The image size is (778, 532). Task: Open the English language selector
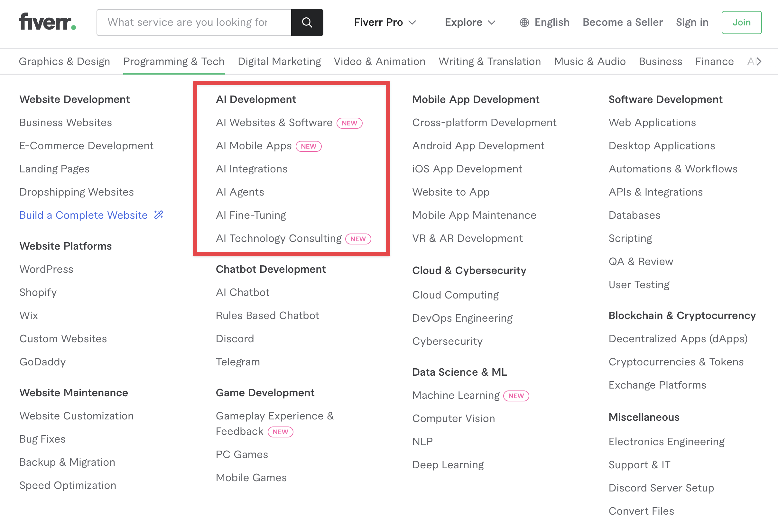click(x=551, y=23)
